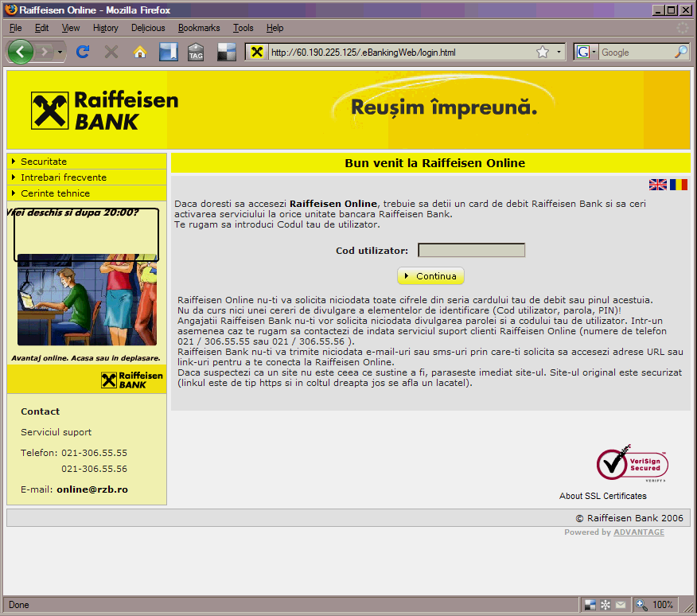Click the forward navigation arrow

(x=45, y=52)
